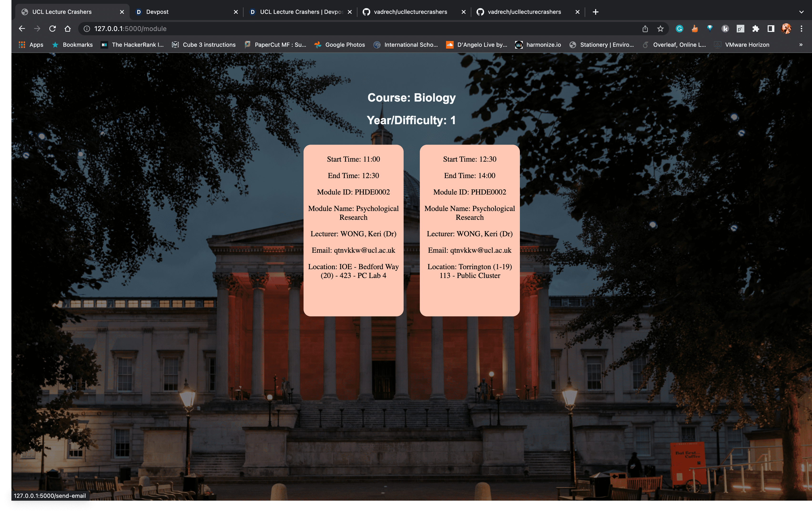Toggle the browser side panel
The height and width of the screenshot is (514, 812).
(x=771, y=29)
